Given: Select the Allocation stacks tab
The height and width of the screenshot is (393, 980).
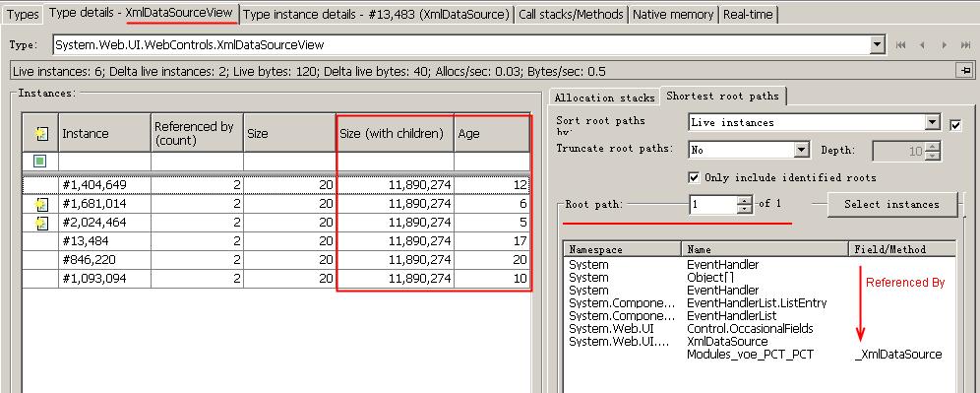Looking at the screenshot, I should [604, 97].
